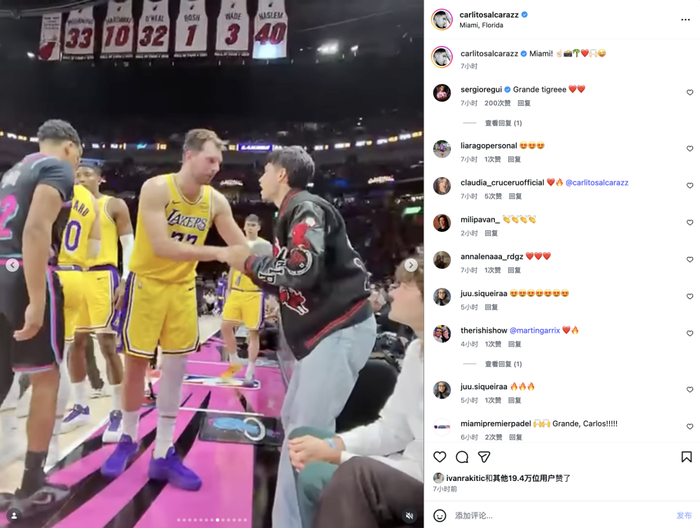The height and width of the screenshot is (528, 700).
Task: Open emoji picker in comment box
Action: 440,516
